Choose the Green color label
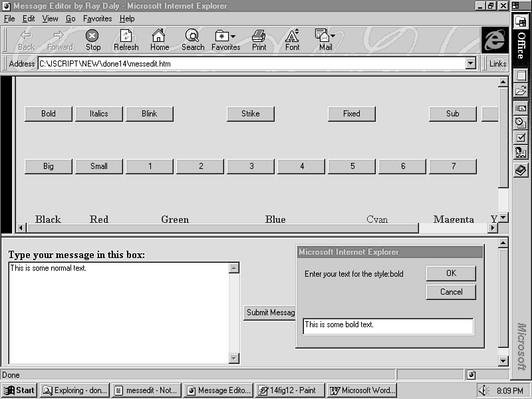The height and width of the screenshot is (399, 532). click(175, 219)
